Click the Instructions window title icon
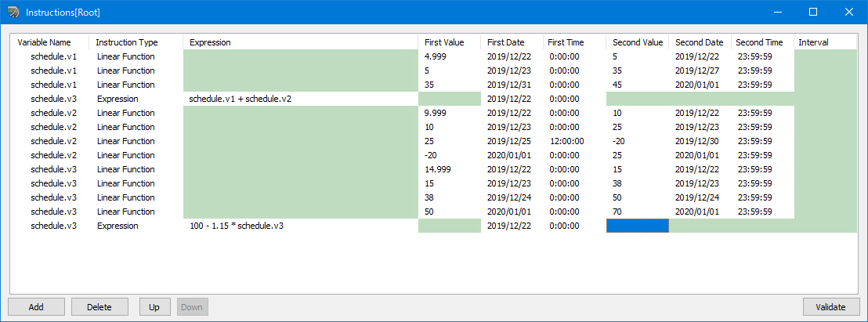The image size is (868, 322). pyautogui.click(x=14, y=12)
